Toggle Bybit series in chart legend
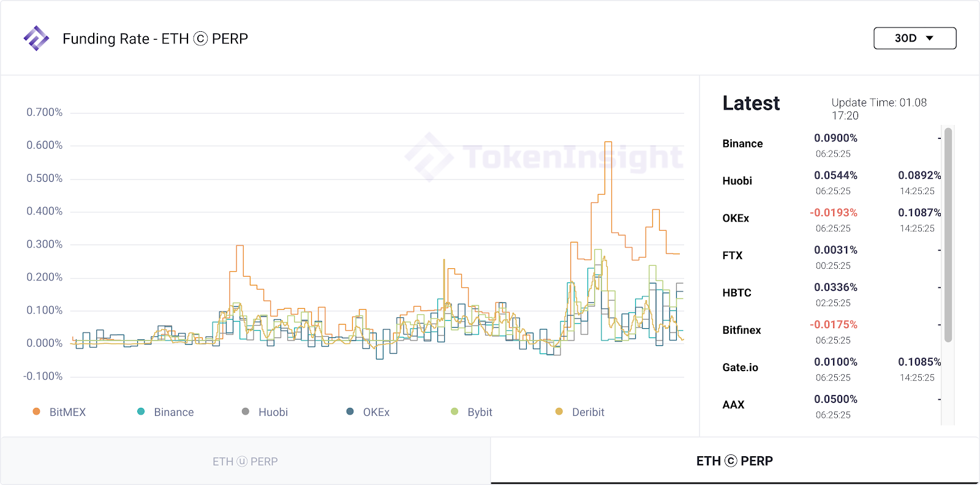 pyautogui.click(x=472, y=412)
